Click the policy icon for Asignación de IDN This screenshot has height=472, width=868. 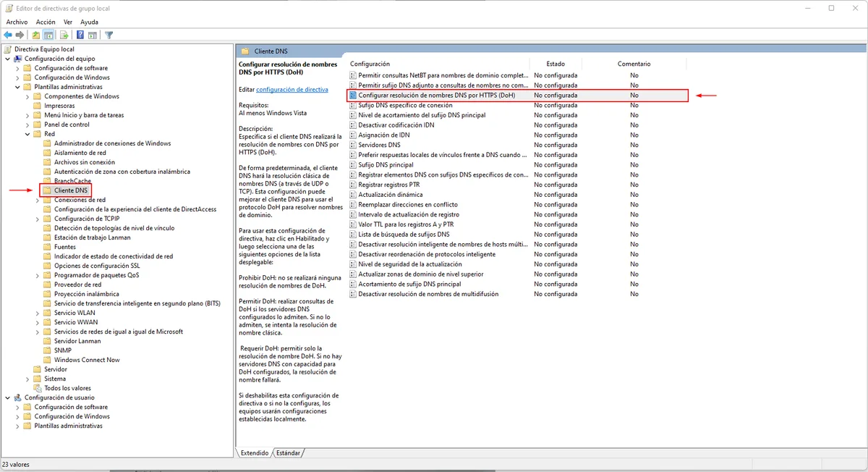coord(353,135)
